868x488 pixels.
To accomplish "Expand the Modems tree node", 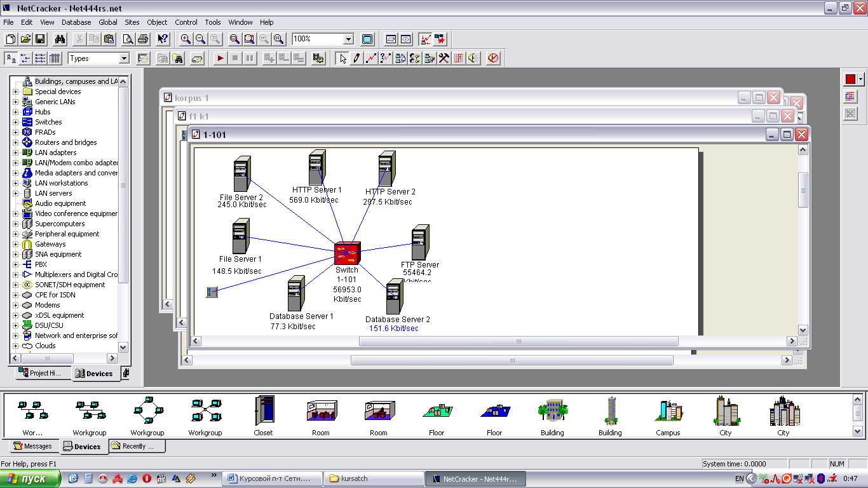I will 16,305.
